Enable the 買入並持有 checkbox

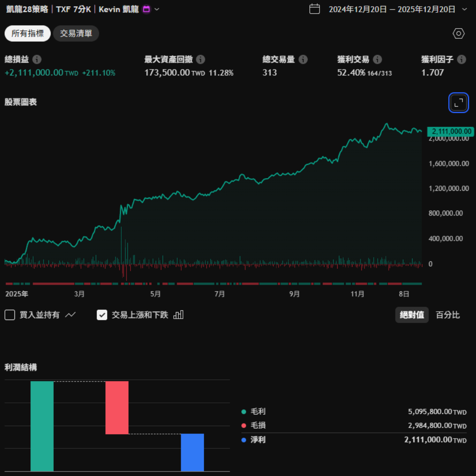click(x=10, y=315)
